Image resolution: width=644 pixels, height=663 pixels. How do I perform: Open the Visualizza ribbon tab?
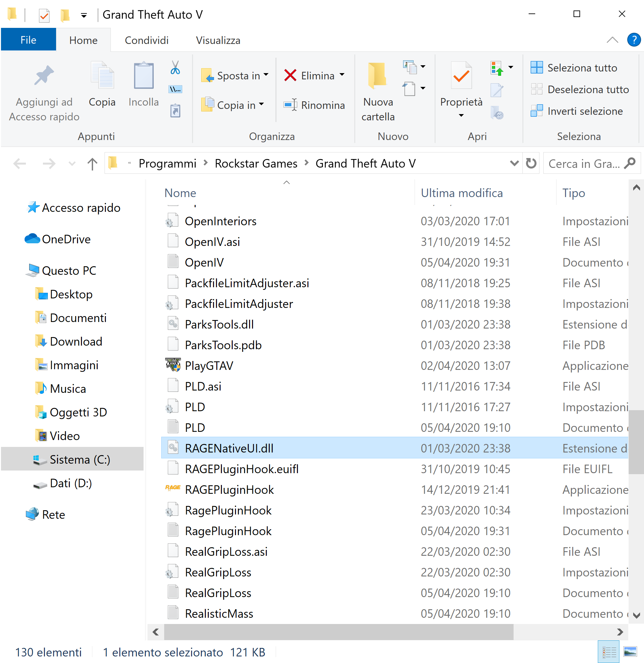pos(218,40)
